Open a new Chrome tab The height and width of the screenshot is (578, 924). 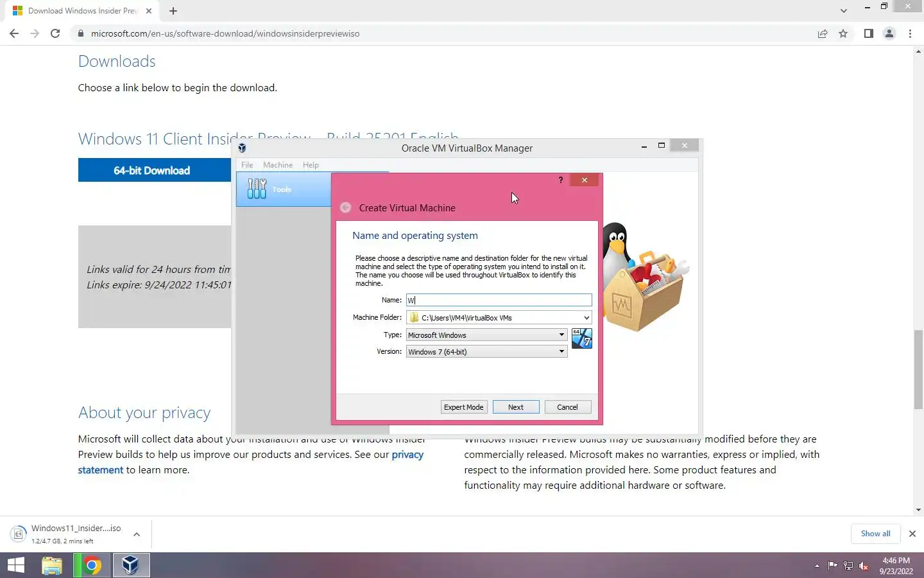coord(173,11)
